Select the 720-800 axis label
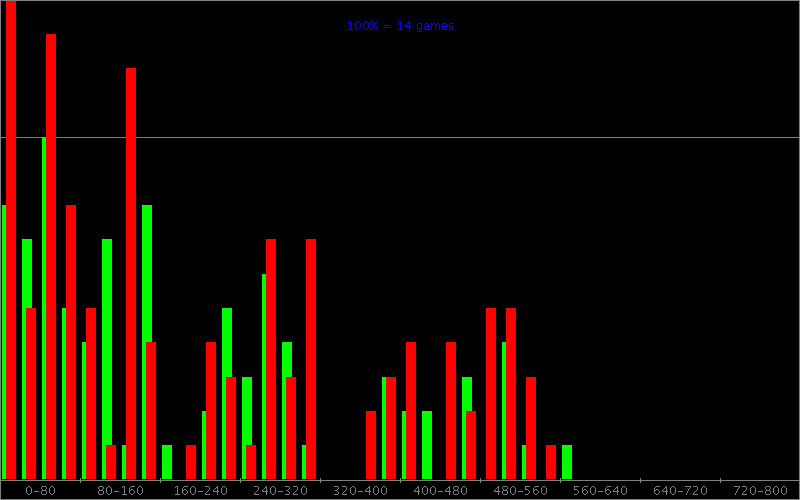This screenshot has width=800, height=500. tap(760, 491)
